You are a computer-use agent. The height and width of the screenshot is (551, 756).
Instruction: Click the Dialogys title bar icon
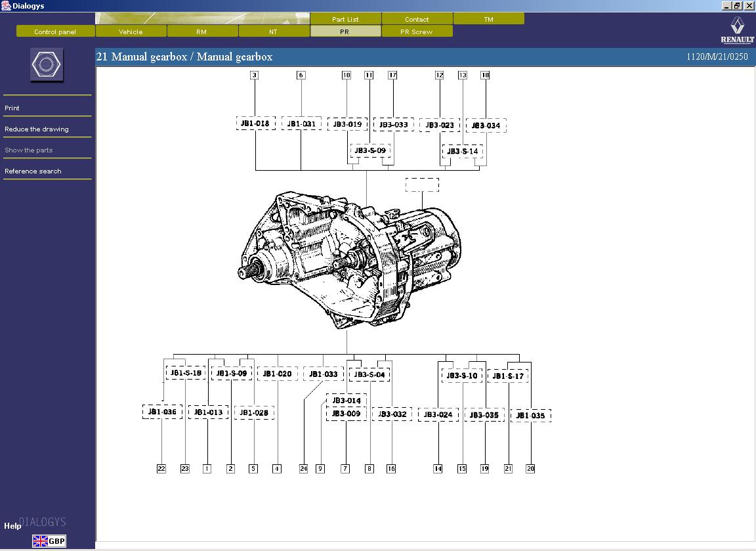[6, 6]
